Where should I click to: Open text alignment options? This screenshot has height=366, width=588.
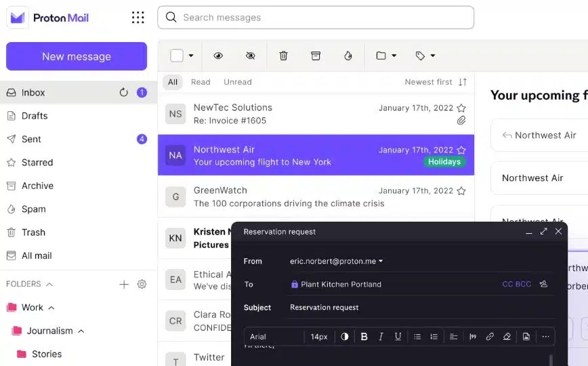453,337
